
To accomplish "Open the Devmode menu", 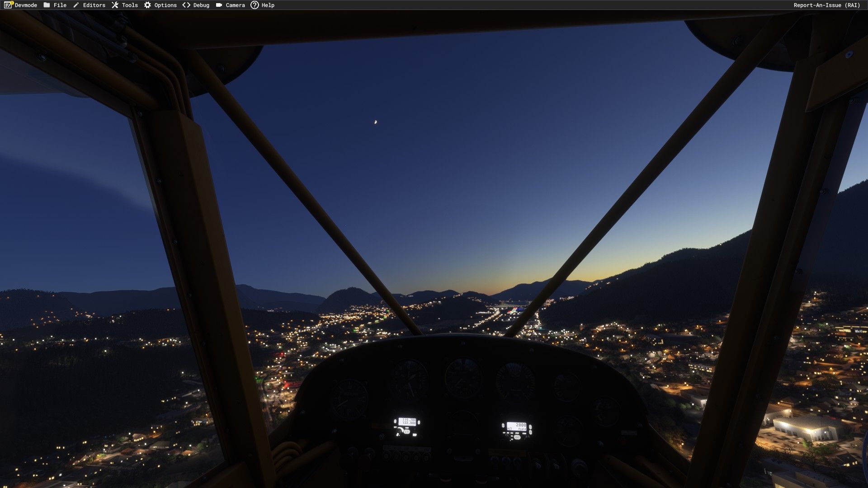I will [21, 5].
